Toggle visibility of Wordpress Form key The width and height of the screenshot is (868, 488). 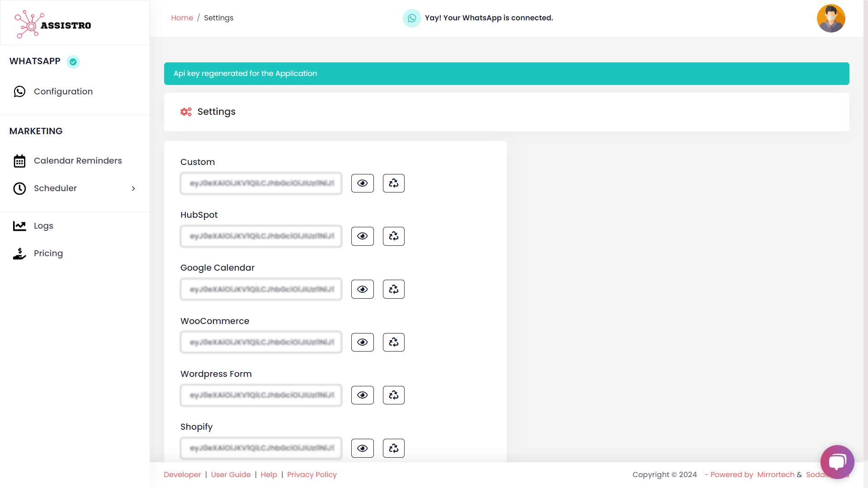coord(362,395)
